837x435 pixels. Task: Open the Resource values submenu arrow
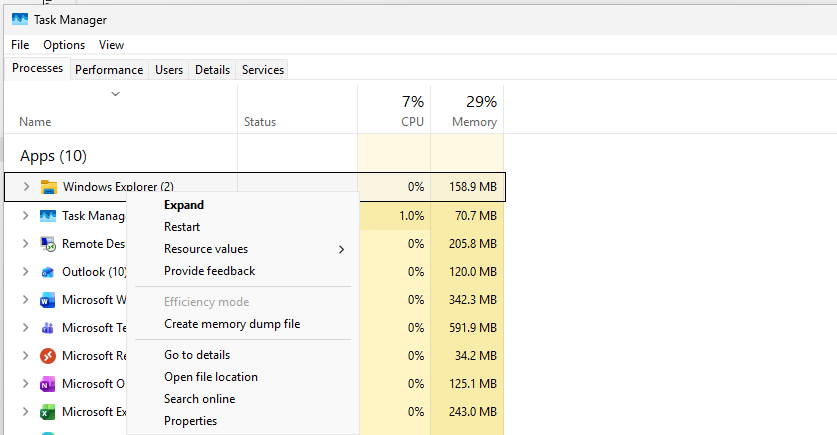[342, 249]
